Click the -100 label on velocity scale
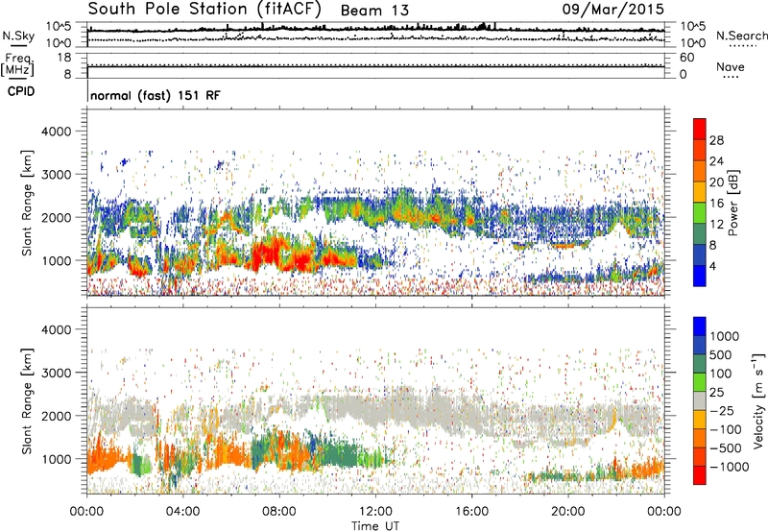Viewport: 768px width, 532px height. click(x=726, y=429)
